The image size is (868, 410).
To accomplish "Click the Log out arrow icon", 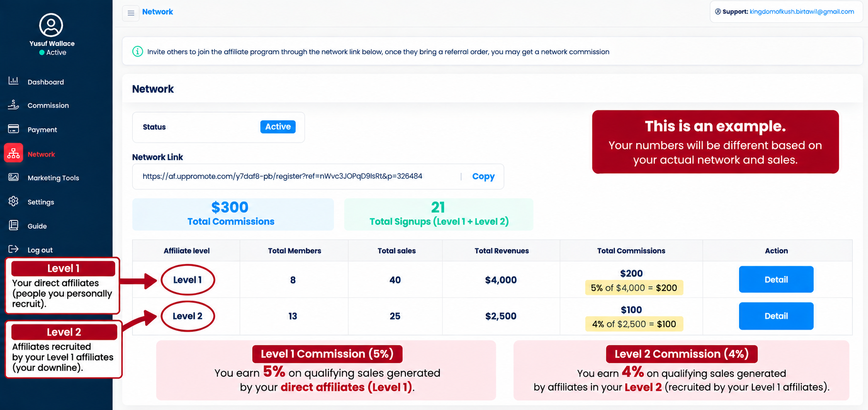I will [13, 249].
